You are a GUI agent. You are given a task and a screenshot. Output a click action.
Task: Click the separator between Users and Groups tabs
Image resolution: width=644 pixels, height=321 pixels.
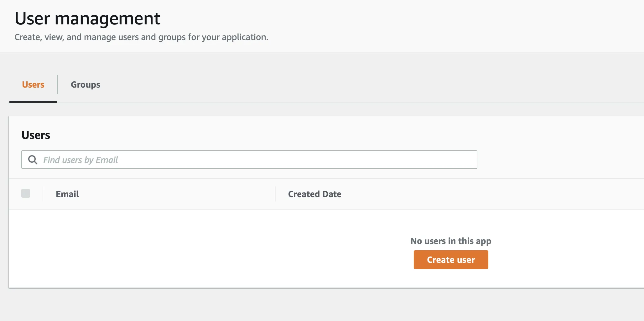[x=57, y=84]
